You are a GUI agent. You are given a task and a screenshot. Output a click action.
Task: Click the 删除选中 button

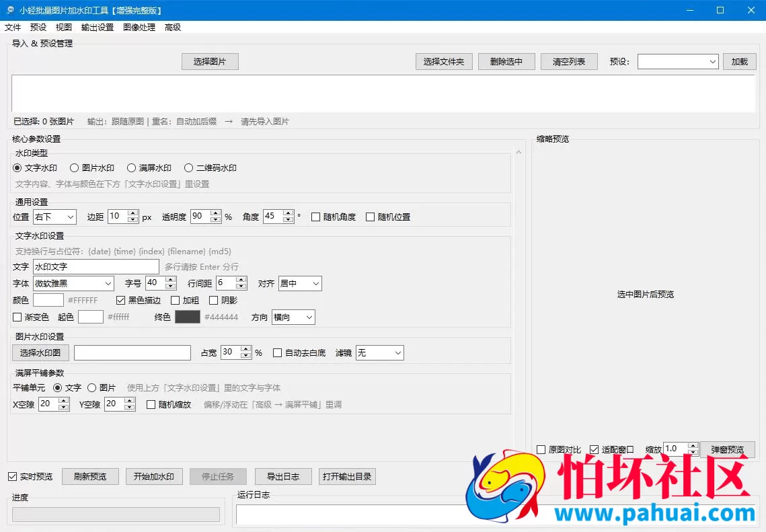[506, 62]
